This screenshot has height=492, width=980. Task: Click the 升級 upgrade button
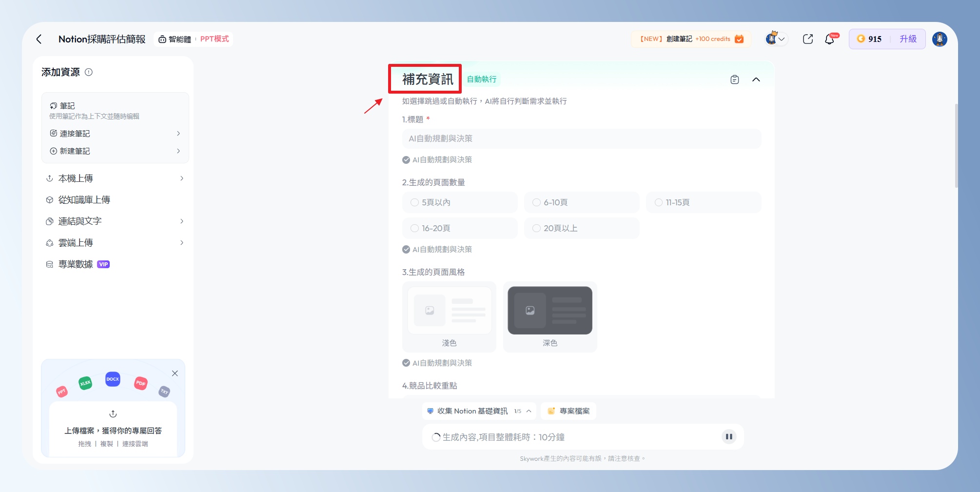click(x=908, y=39)
